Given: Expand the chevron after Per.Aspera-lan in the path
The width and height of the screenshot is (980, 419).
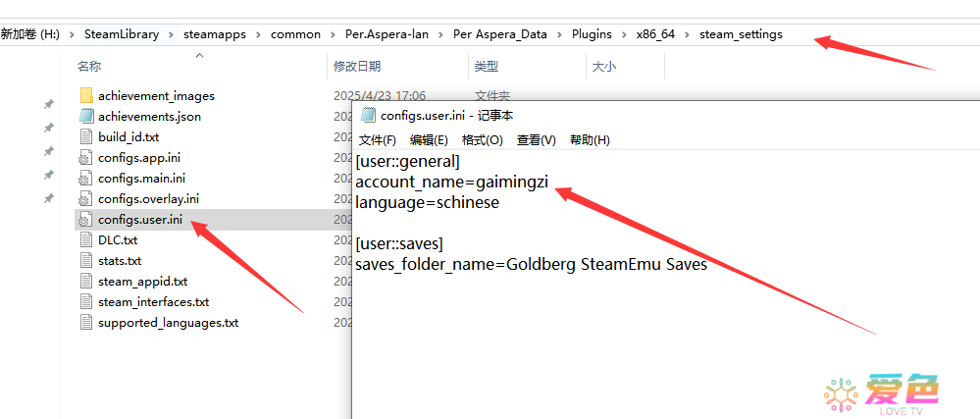Looking at the screenshot, I should coord(441,34).
